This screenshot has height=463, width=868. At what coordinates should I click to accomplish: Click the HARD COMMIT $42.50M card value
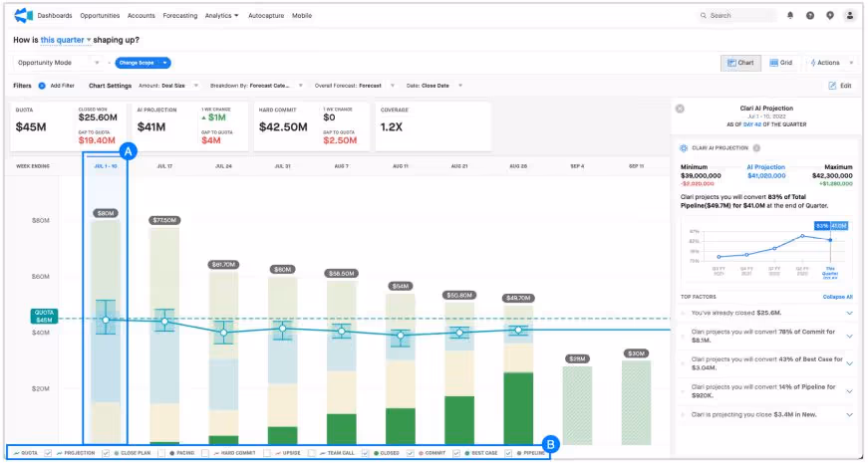(x=283, y=127)
